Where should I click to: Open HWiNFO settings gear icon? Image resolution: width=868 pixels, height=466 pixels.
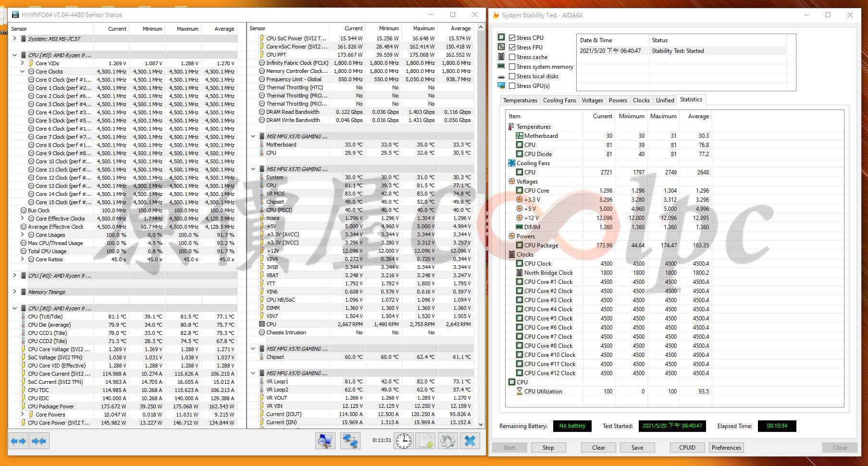448,441
